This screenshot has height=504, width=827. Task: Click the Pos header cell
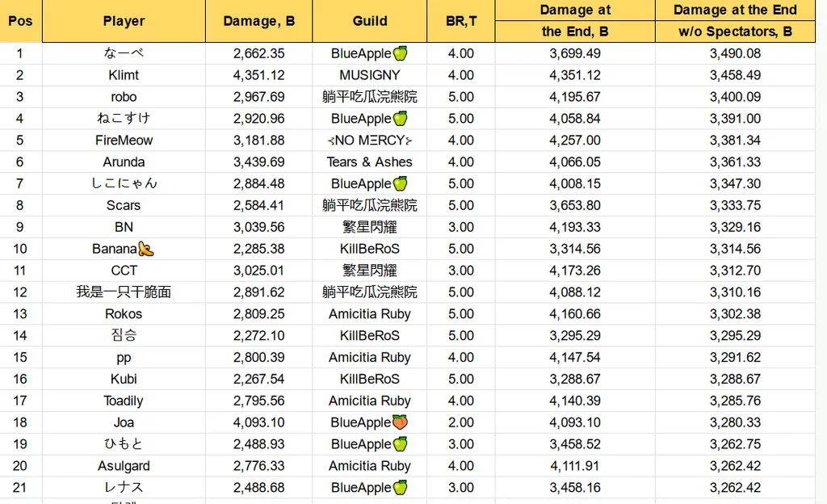click(x=20, y=21)
